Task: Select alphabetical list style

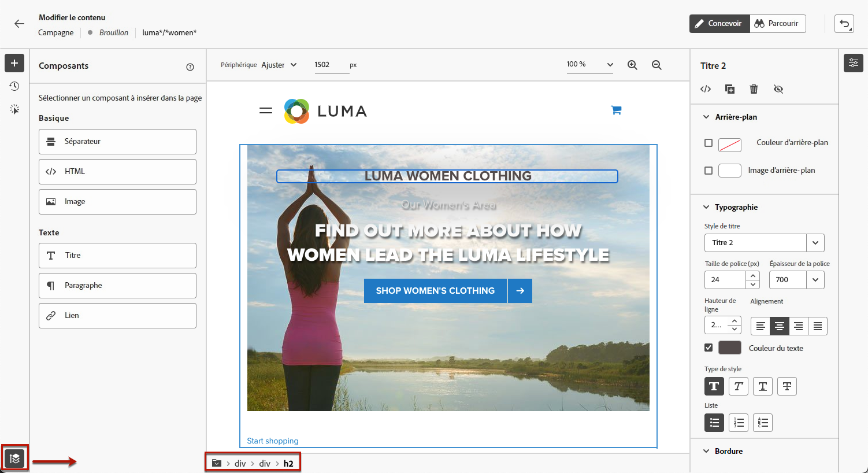Action: click(x=763, y=423)
